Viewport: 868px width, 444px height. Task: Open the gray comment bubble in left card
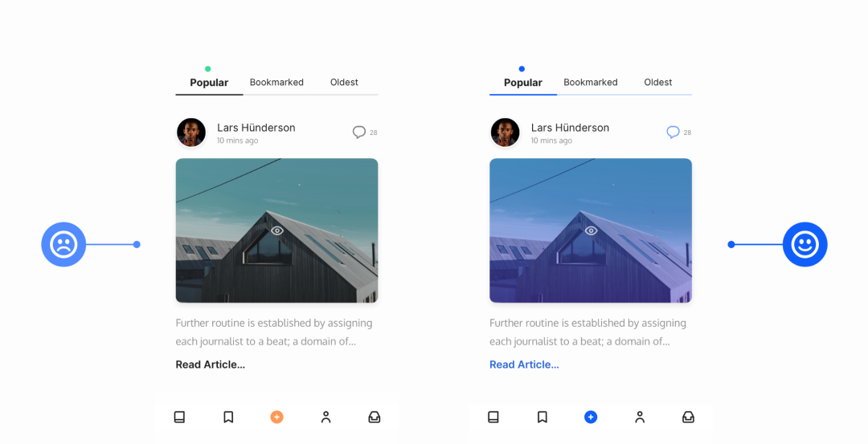click(358, 132)
